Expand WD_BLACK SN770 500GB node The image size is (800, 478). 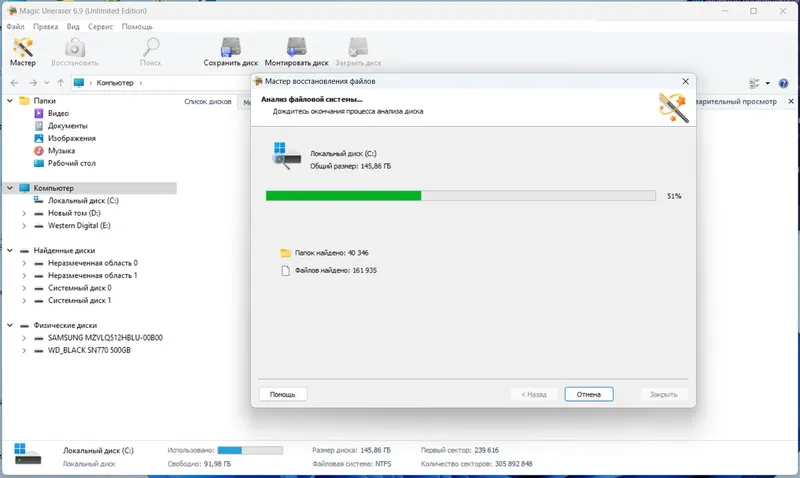24,350
